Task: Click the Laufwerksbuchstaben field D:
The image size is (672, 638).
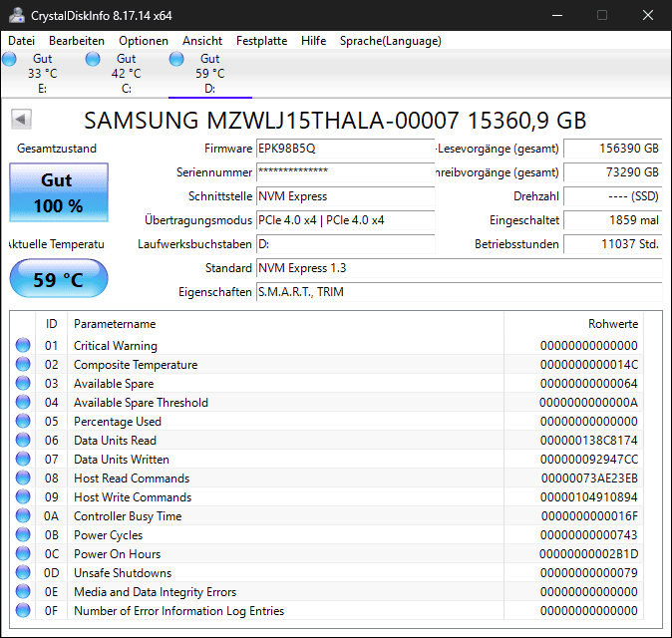Action: point(345,244)
